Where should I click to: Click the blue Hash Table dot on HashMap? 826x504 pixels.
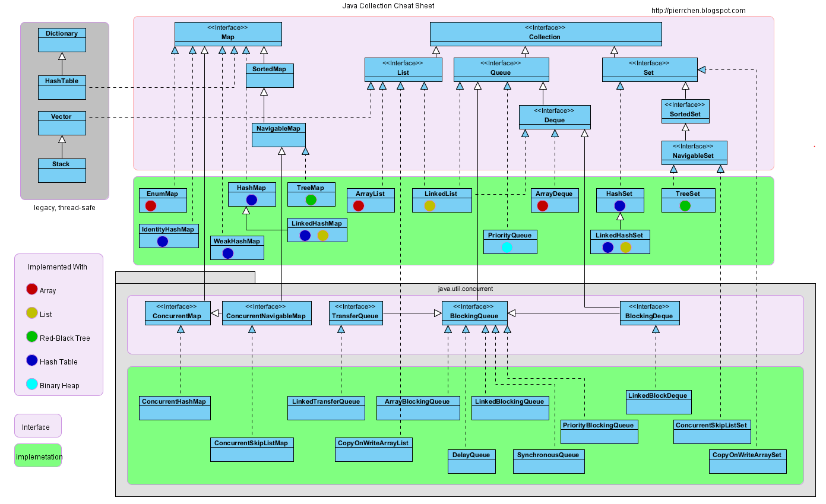251,199
